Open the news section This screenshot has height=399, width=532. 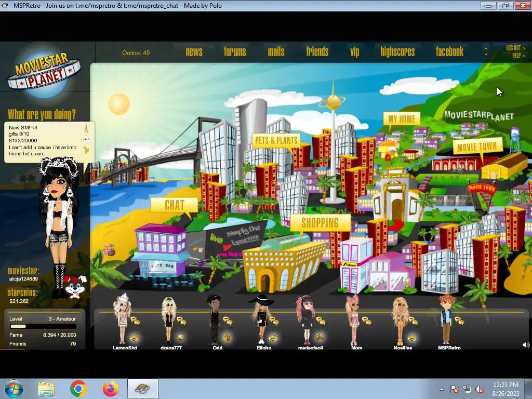point(194,51)
